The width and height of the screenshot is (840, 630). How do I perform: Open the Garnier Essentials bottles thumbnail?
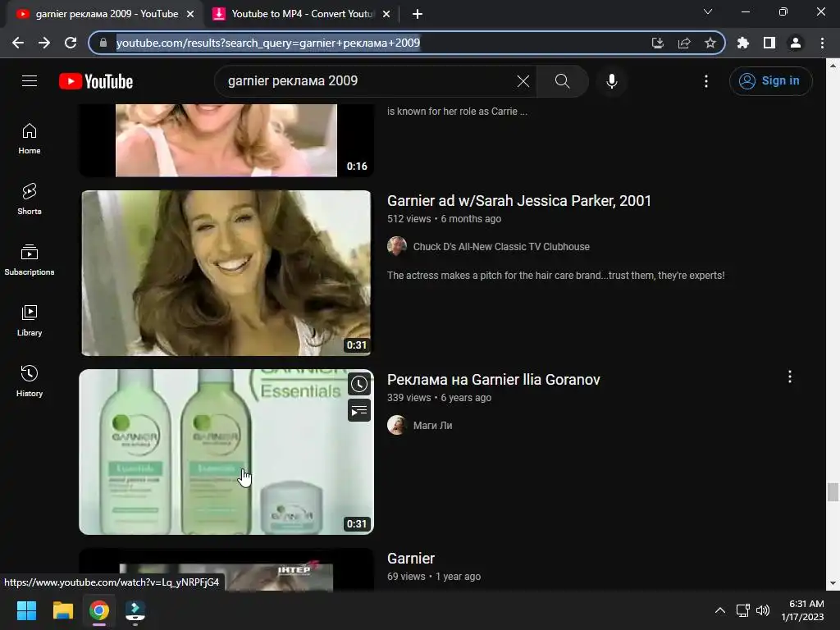coord(226,452)
